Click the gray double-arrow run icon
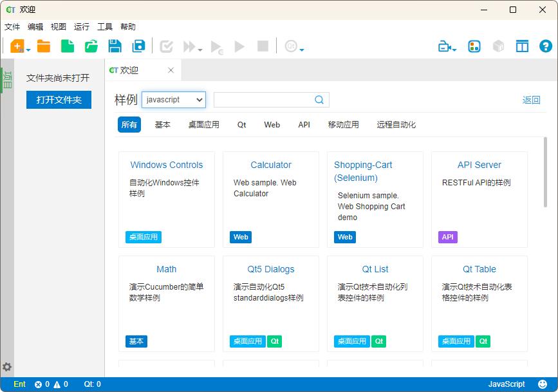Viewport: 558px width, 392px height. click(x=189, y=46)
